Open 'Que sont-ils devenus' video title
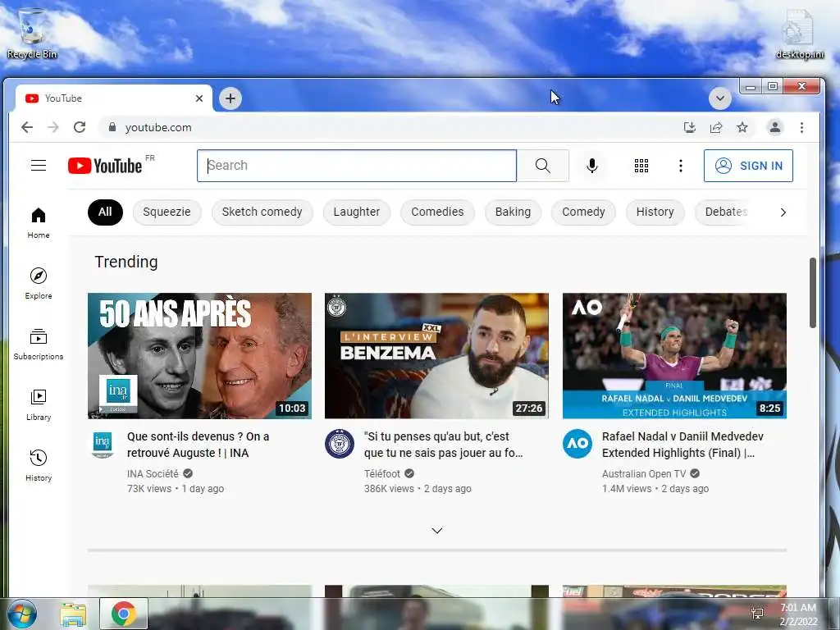This screenshot has width=840, height=630. point(199,445)
